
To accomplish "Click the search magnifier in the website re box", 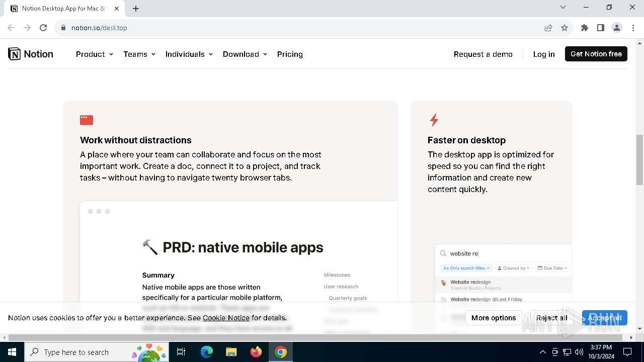I will tap(443, 253).
